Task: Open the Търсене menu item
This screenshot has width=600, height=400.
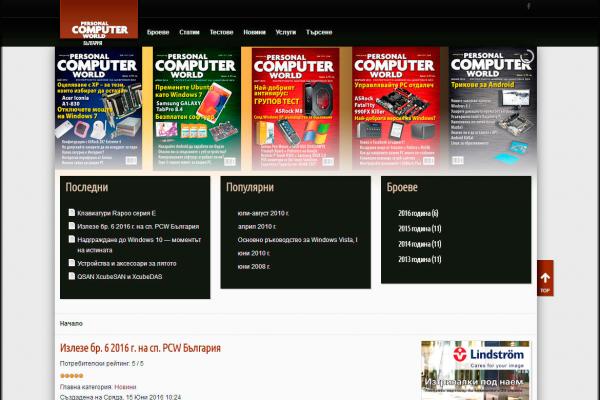Action: click(x=319, y=32)
